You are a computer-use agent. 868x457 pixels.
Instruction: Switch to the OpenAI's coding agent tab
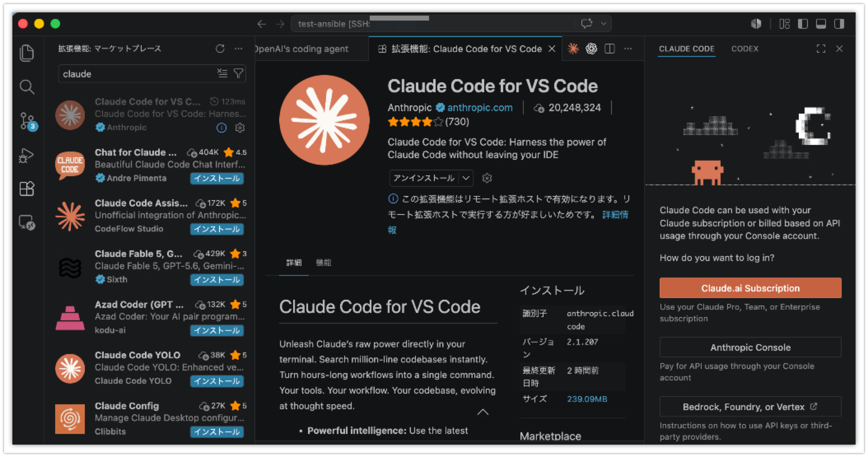[311, 49]
